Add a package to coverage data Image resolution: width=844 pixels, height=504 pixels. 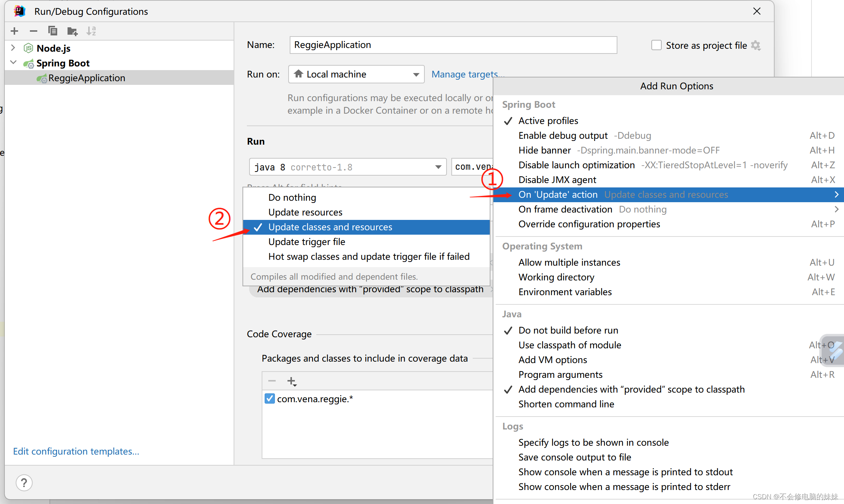292,381
